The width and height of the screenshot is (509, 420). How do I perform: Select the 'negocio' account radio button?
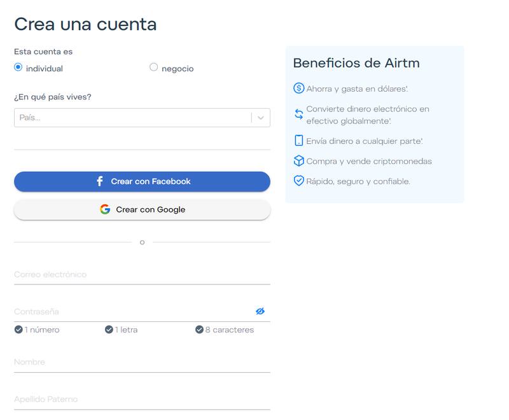click(153, 67)
